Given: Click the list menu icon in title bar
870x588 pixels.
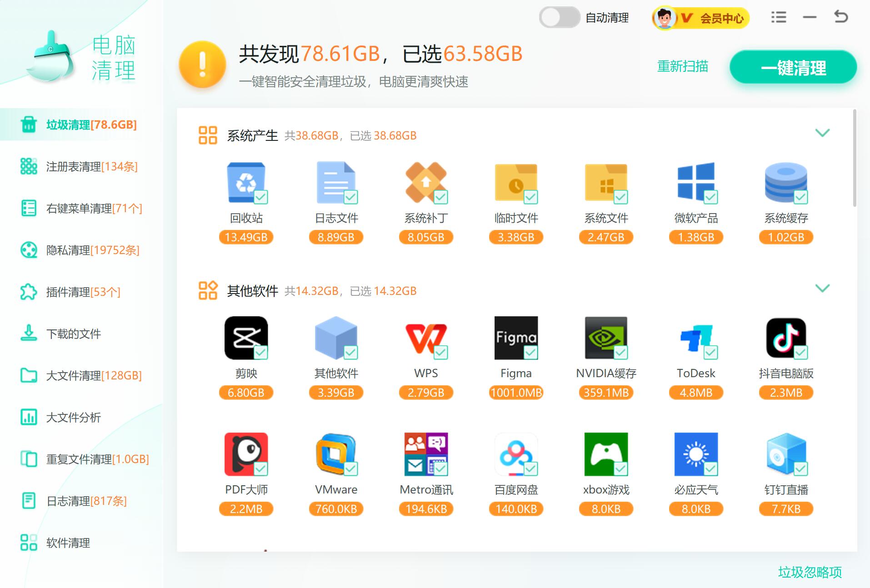Looking at the screenshot, I should 779,18.
